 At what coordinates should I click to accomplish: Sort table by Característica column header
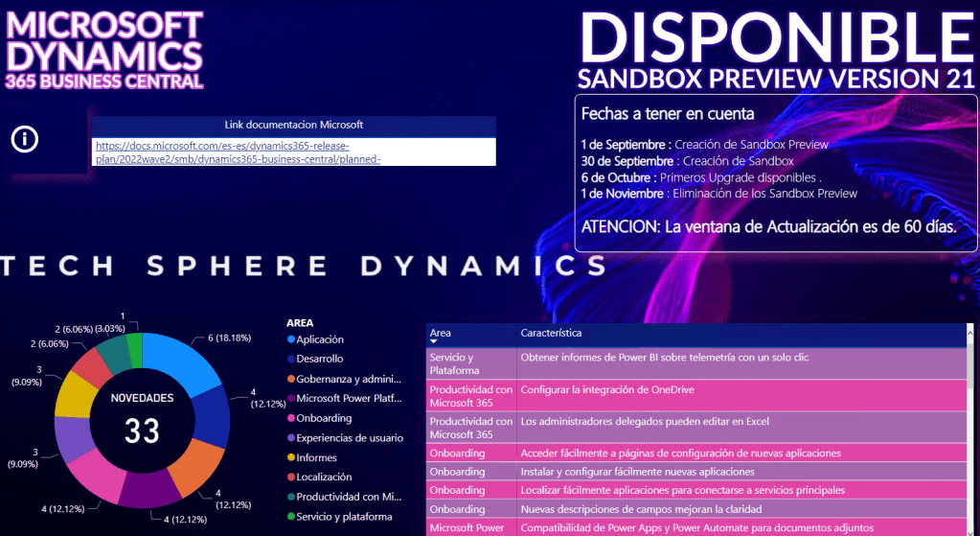(x=551, y=333)
